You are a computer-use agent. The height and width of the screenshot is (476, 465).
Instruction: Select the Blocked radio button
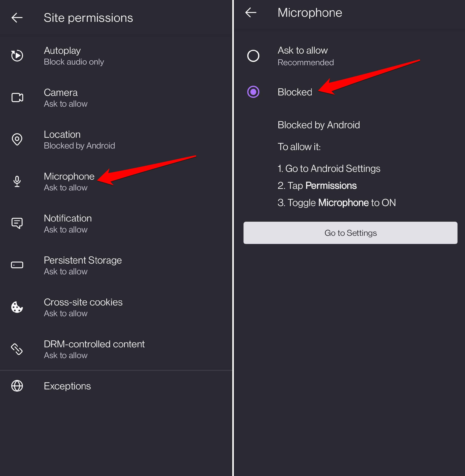pyautogui.click(x=253, y=92)
